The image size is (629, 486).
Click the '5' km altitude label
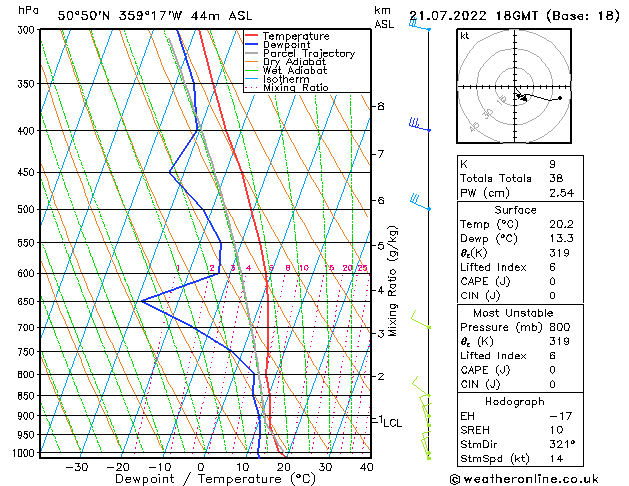pyautogui.click(x=381, y=245)
